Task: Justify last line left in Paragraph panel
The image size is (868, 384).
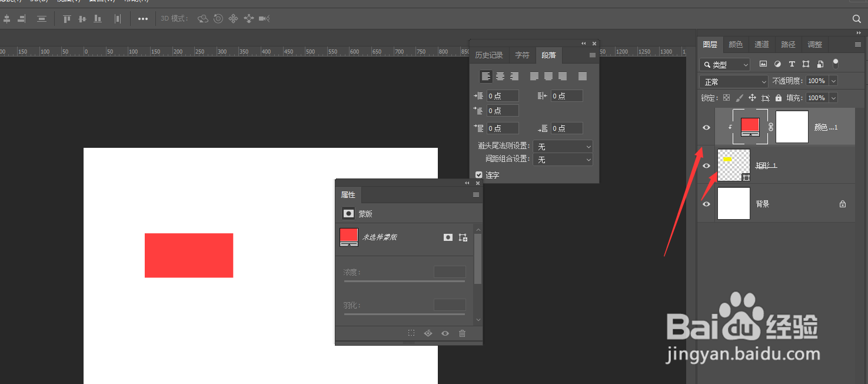Action: click(534, 77)
